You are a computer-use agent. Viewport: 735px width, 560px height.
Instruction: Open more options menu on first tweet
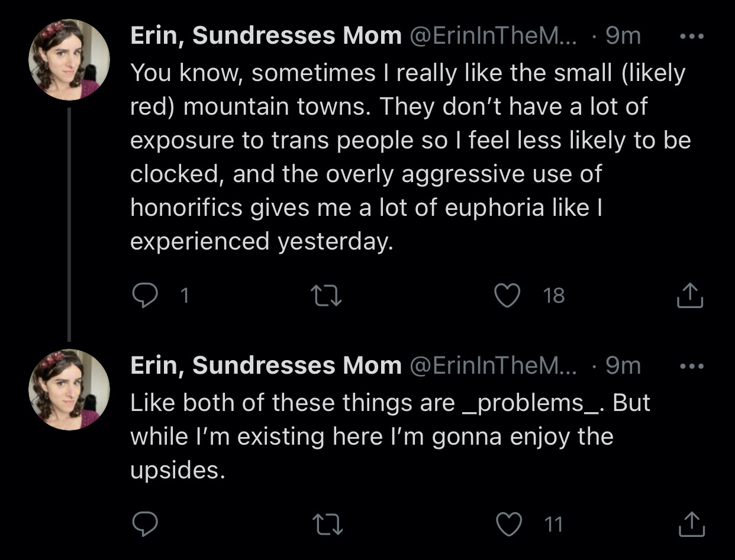[691, 37]
